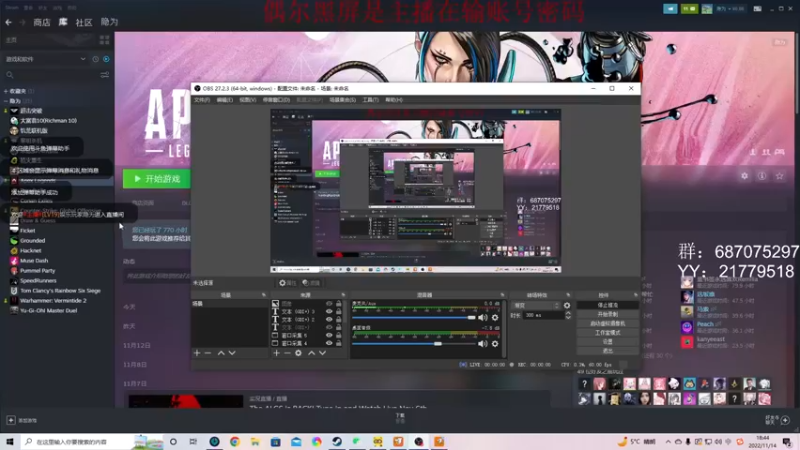This screenshot has width=800, height=450.
Task: Open desktop audio settings gear
Action: [x=495, y=344]
